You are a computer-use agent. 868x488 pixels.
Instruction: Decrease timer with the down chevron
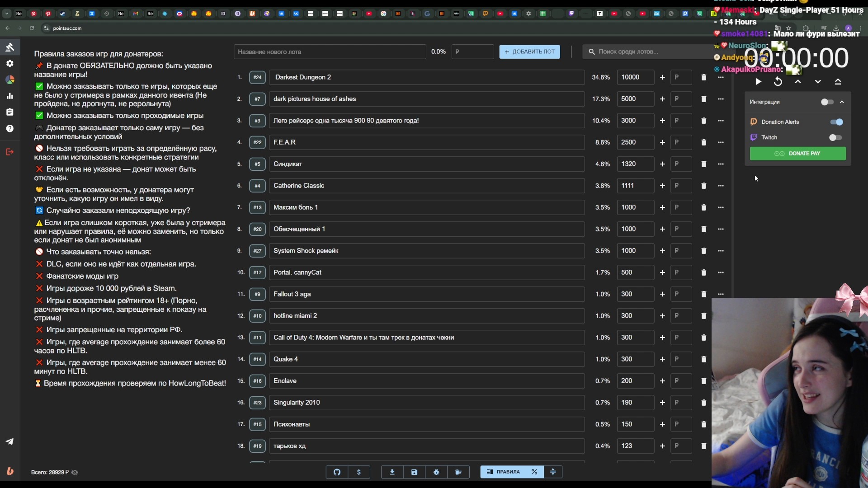(x=818, y=82)
